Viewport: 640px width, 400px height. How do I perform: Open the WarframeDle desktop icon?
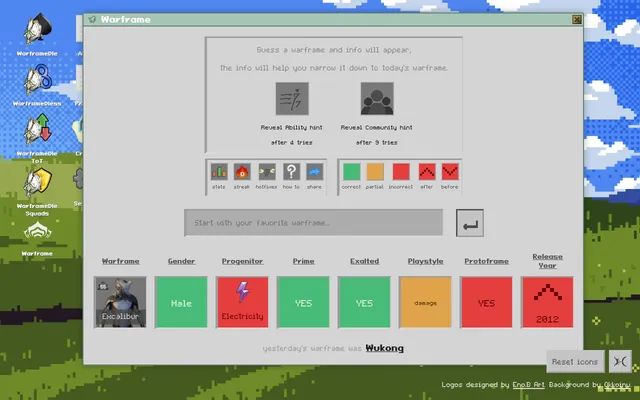point(37,29)
